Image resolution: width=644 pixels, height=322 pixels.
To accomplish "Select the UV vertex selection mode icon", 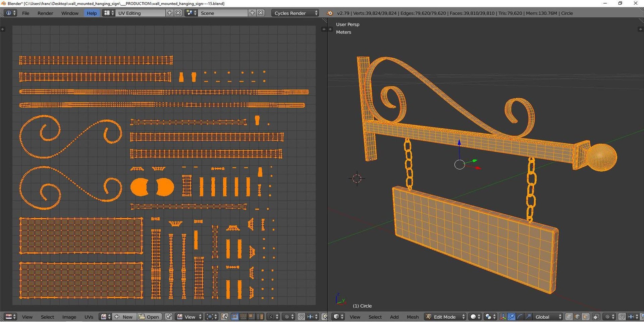I will tap(235, 317).
